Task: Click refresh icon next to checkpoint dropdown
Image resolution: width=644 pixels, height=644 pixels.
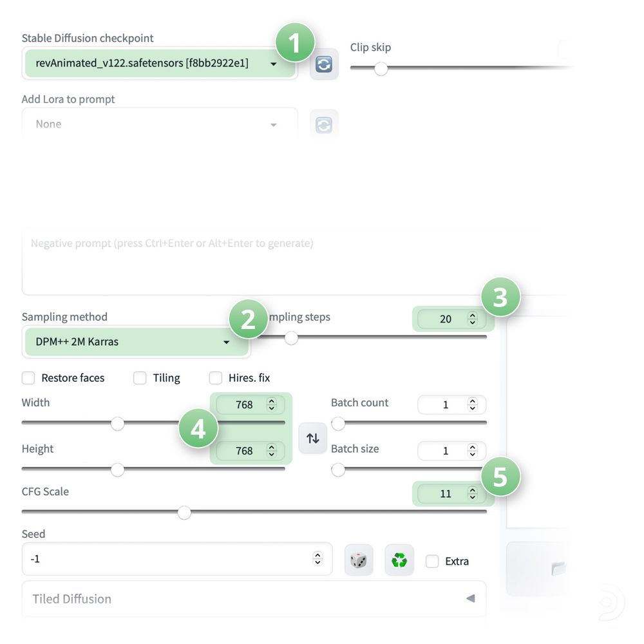Action: [324, 64]
